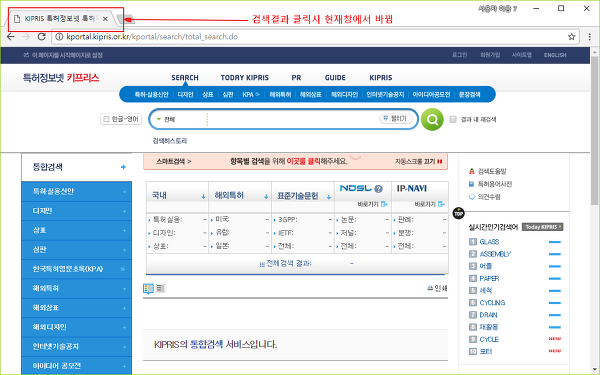The image size is (600, 375).
Task: Open the TODAY KIPRIS top menu
Action: click(x=245, y=78)
